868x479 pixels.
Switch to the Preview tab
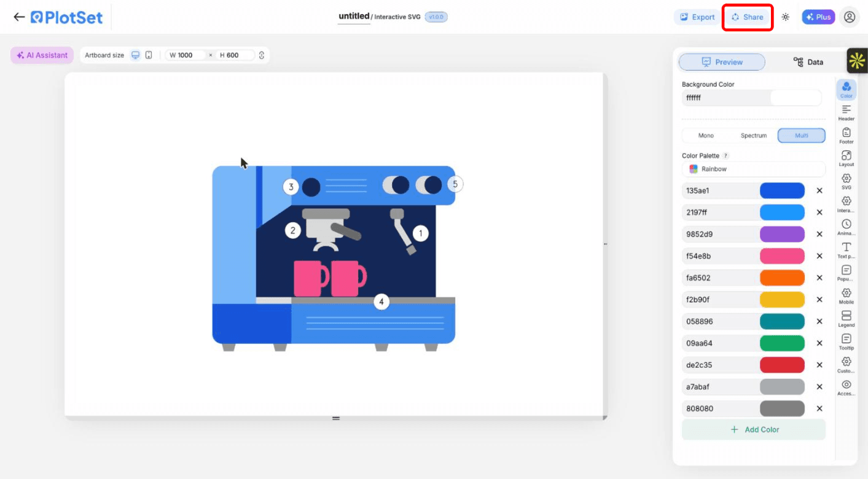(x=722, y=62)
